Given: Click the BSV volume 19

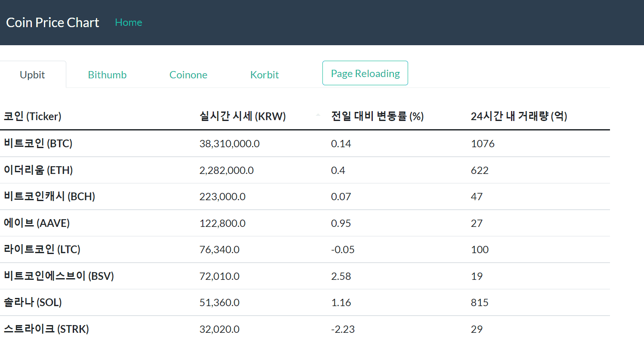Looking at the screenshot, I should (x=477, y=276).
